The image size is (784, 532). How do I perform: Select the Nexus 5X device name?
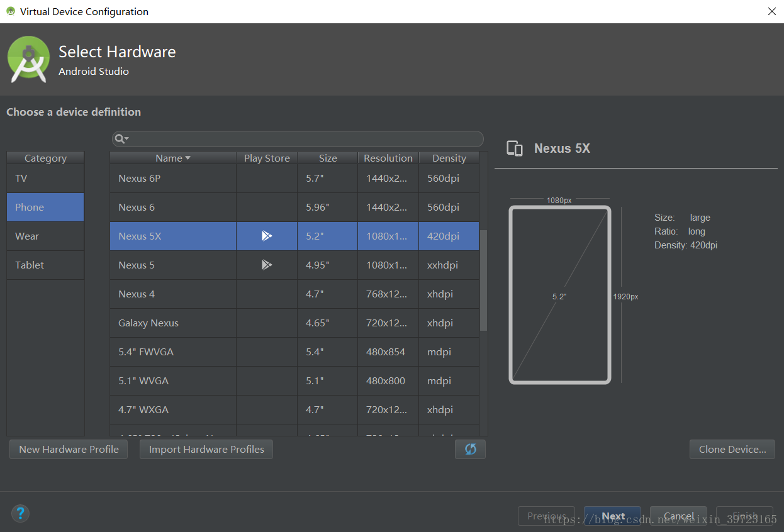tap(140, 236)
